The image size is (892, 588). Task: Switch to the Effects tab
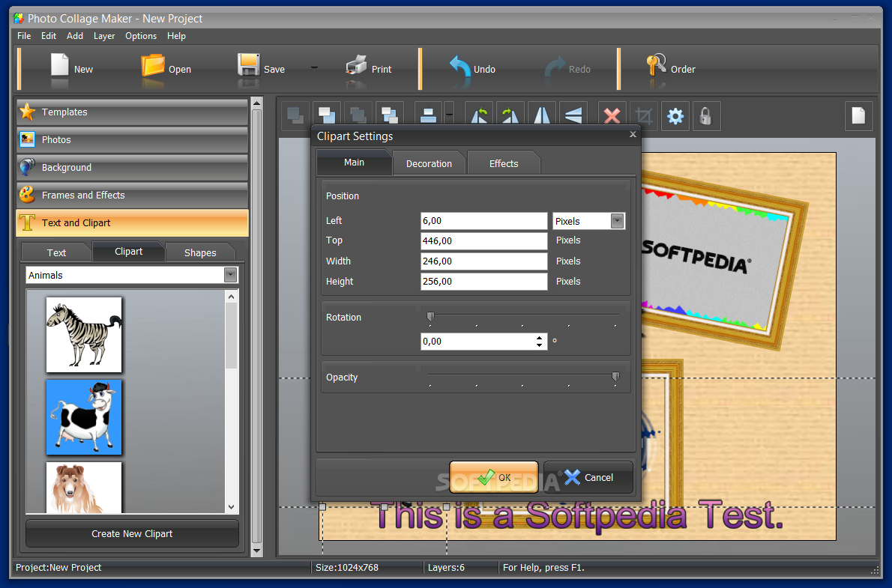click(x=504, y=164)
